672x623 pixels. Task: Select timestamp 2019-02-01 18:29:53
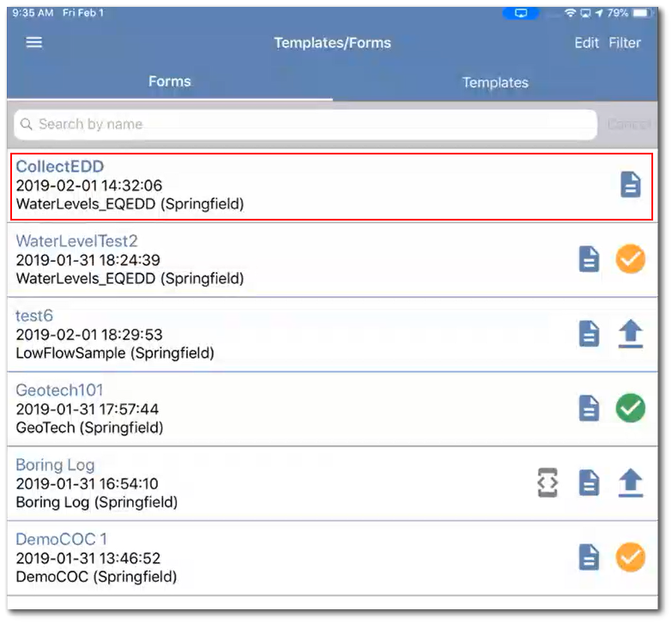[89, 335]
